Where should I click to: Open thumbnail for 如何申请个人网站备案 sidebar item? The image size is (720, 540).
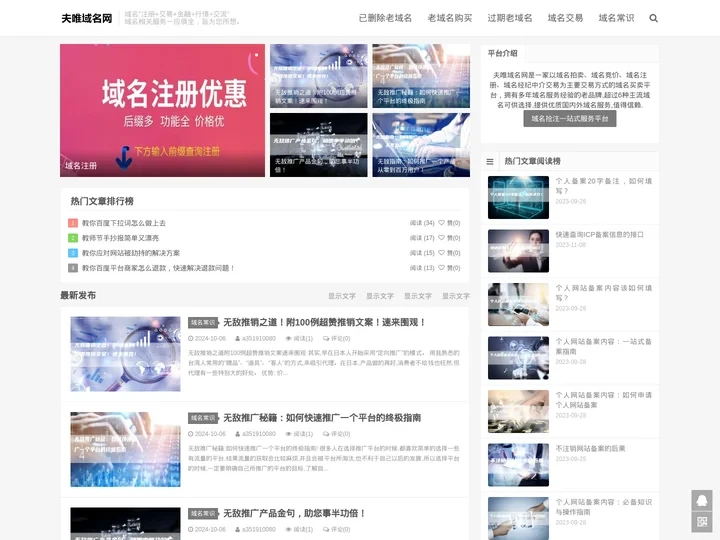(x=518, y=411)
